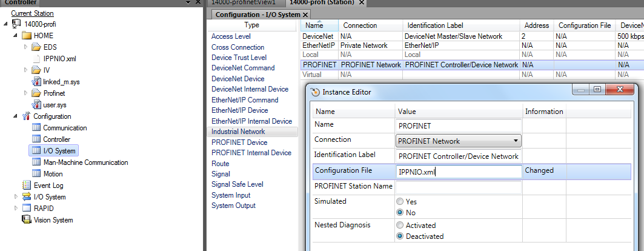Click the RAPID node icon
Viewport: 644px width, 251px height.
pos(26,209)
